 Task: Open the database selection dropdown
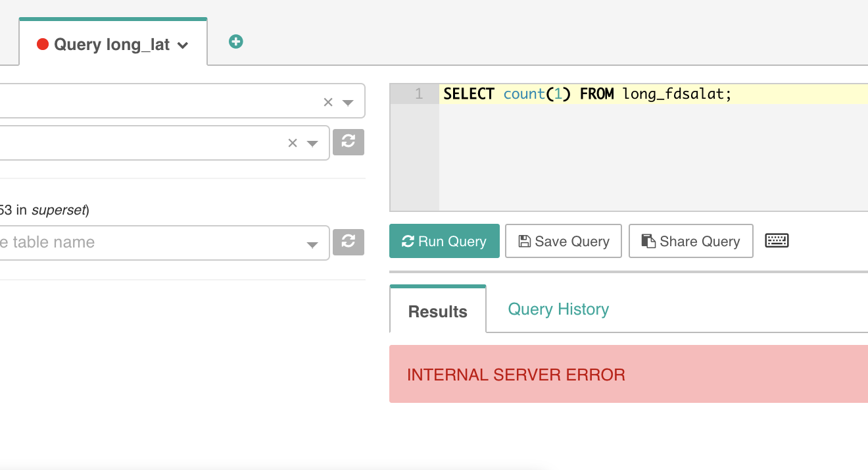click(349, 101)
